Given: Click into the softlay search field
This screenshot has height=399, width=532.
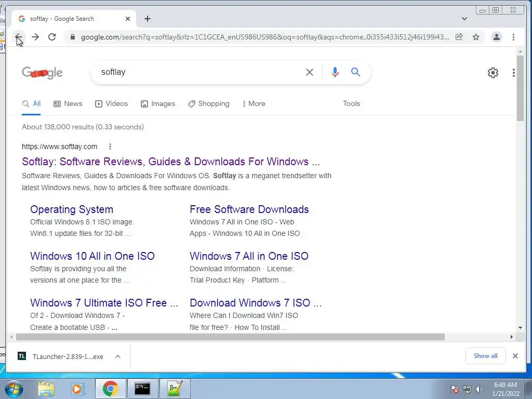Looking at the screenshot, I should click(x=200, y=72).
